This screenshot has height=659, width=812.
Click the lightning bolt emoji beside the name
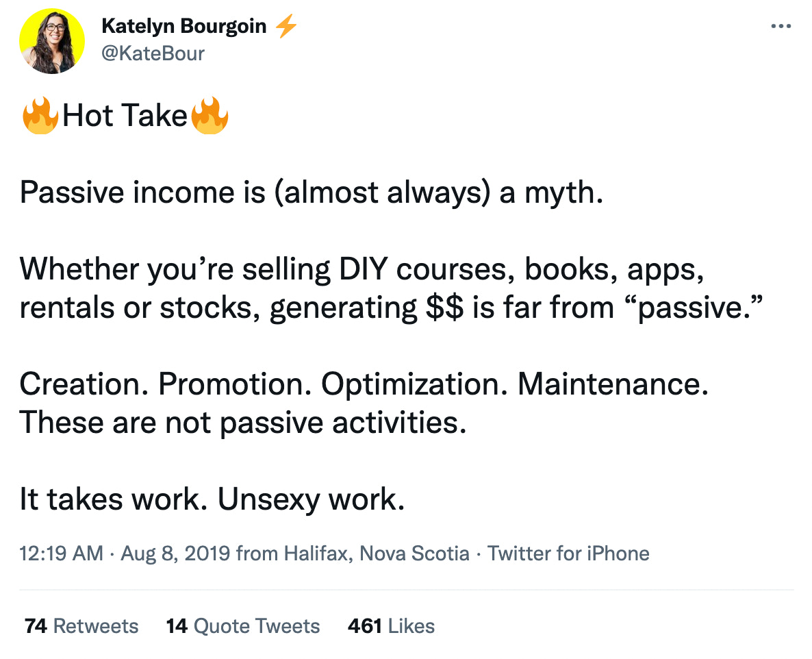(x=286, y=27)
